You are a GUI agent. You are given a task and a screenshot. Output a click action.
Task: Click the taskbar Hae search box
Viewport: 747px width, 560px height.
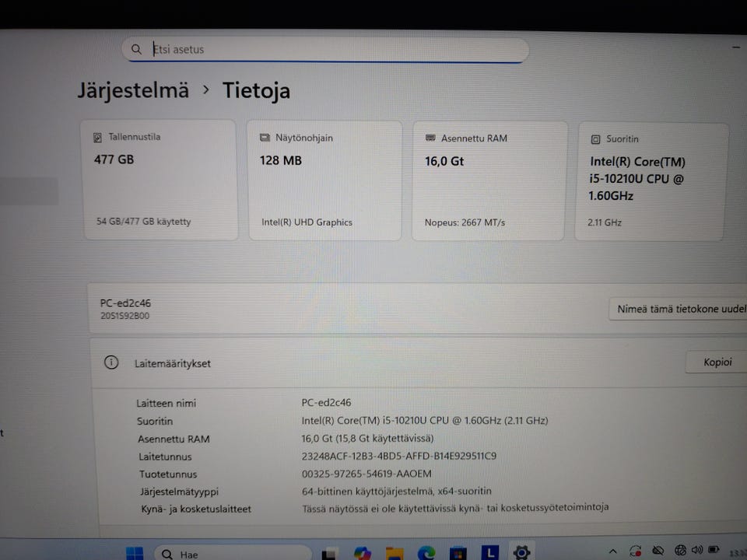point(233,554)
